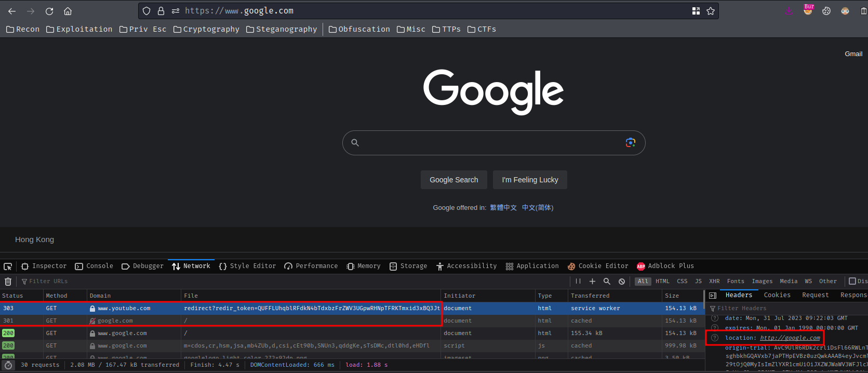Viewport: 868px width, 373px height.
Task: Show site security padlock info
Action: coord(161,11)
